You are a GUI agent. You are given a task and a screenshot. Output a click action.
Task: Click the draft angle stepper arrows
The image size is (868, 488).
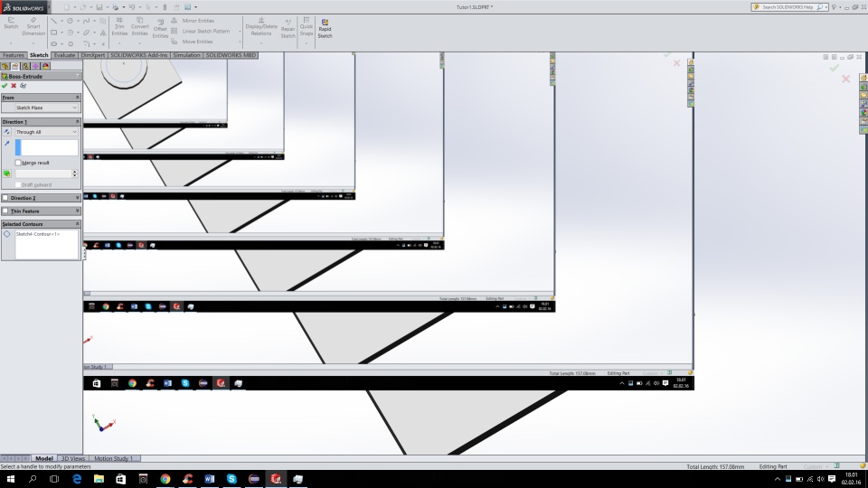pos(75,174)
